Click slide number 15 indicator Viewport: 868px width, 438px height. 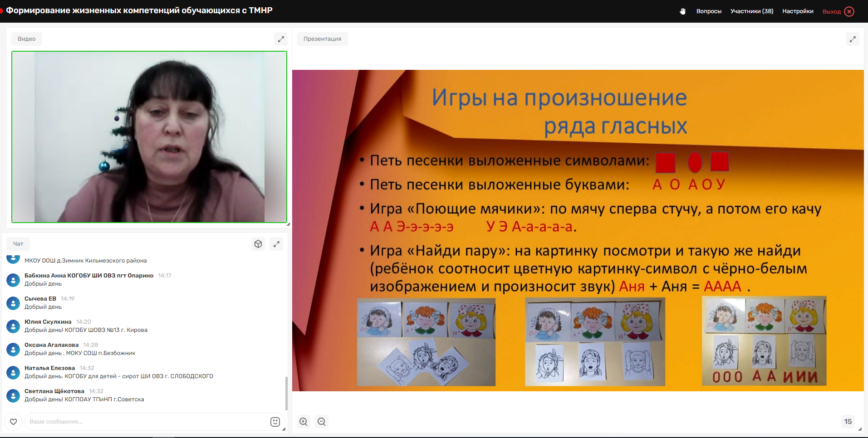(848, 422)
